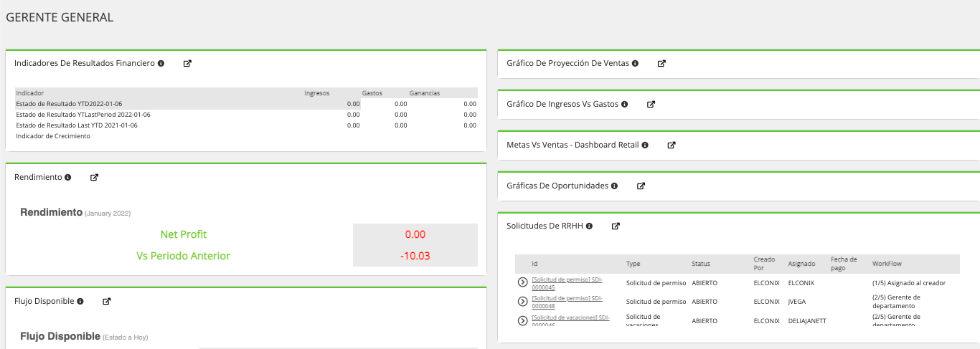Open link Solicitud de permiso SDI-0000048
980x349 pixels.
567,302
